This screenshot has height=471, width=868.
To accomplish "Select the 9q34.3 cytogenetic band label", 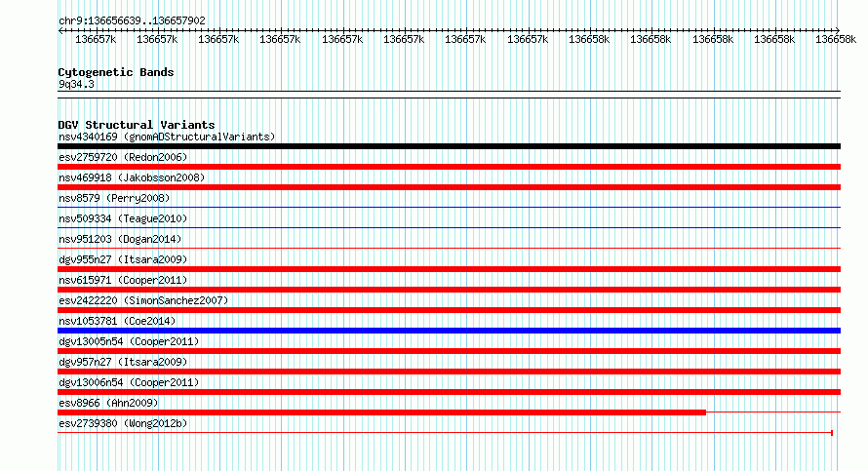I will (76, 84).
